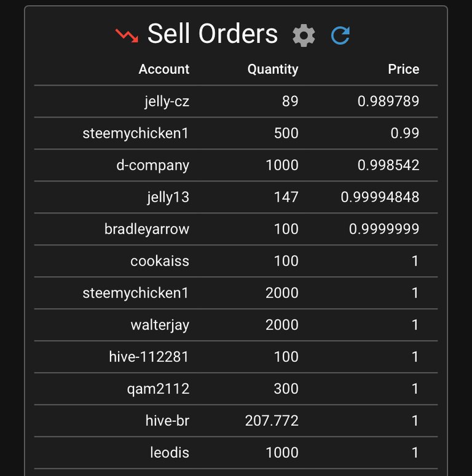Select the Quantity column header

point(273,69)
